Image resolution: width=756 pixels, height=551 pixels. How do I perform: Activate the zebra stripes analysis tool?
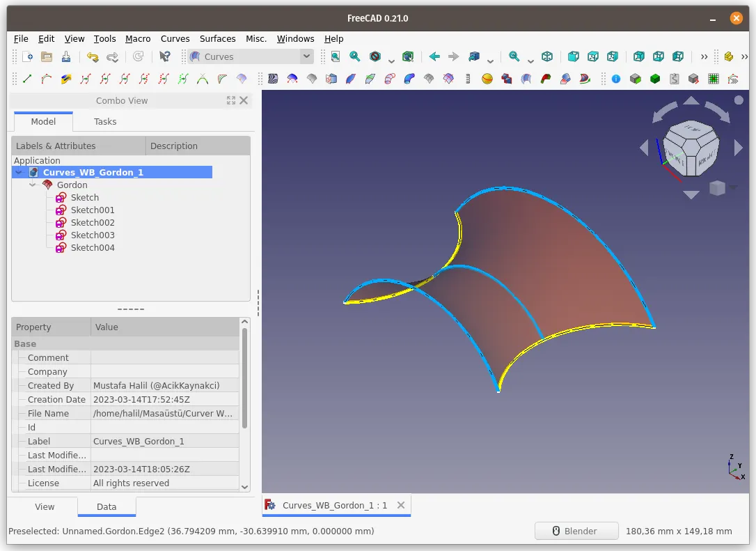click(x=273, y=79)
